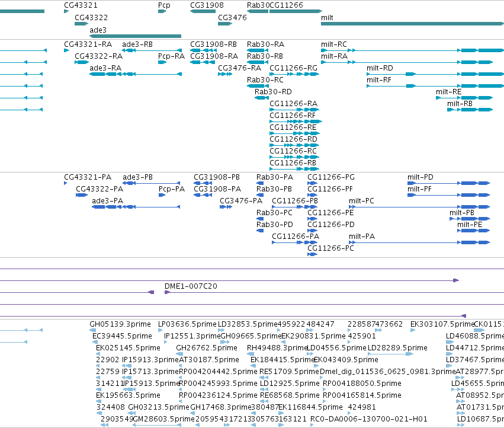Screen dimensions: 504x428
Task: Select the CG11266-PC protein label
Action: click(x=330, y=248)
